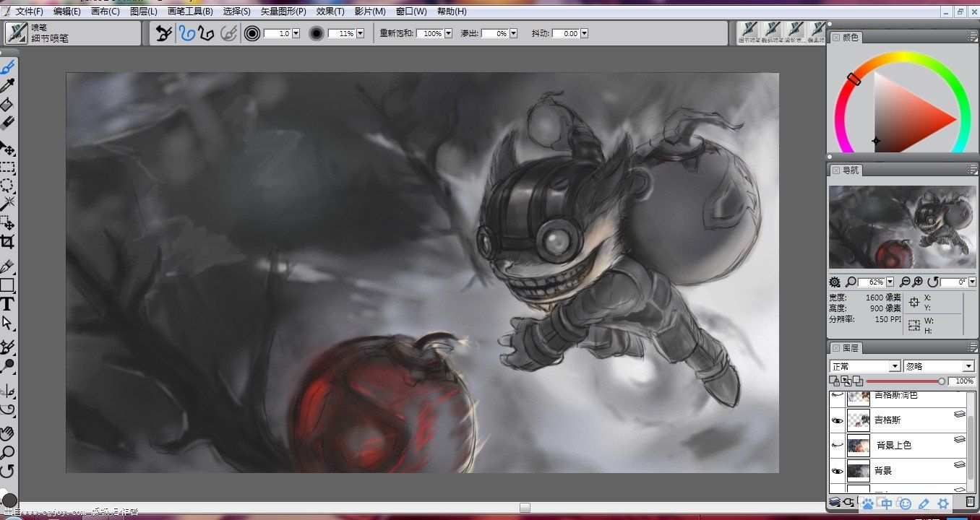
Task: Select the Dropper tool
Action: point(8,87)
